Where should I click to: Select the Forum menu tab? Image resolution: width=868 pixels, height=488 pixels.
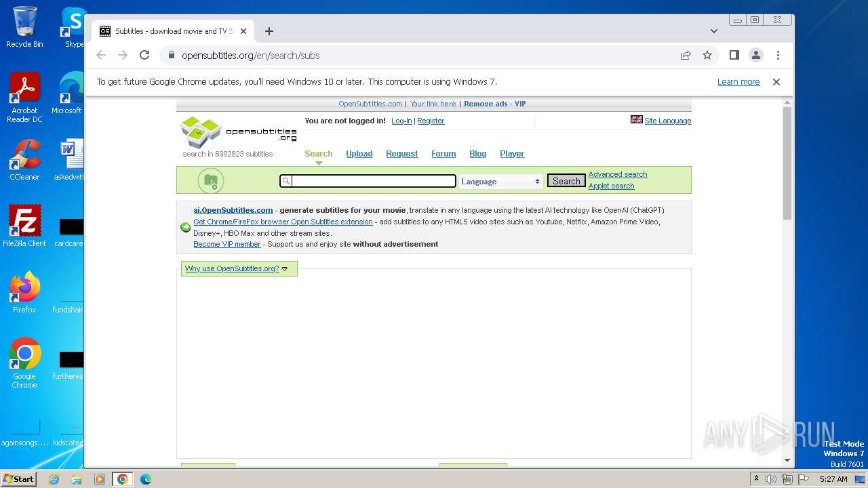tap(443, 154)
